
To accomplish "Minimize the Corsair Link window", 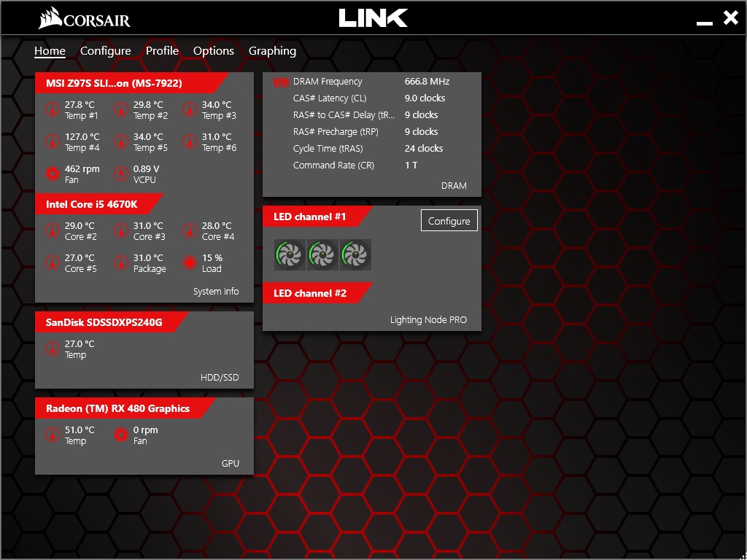I will coord(705,23).
